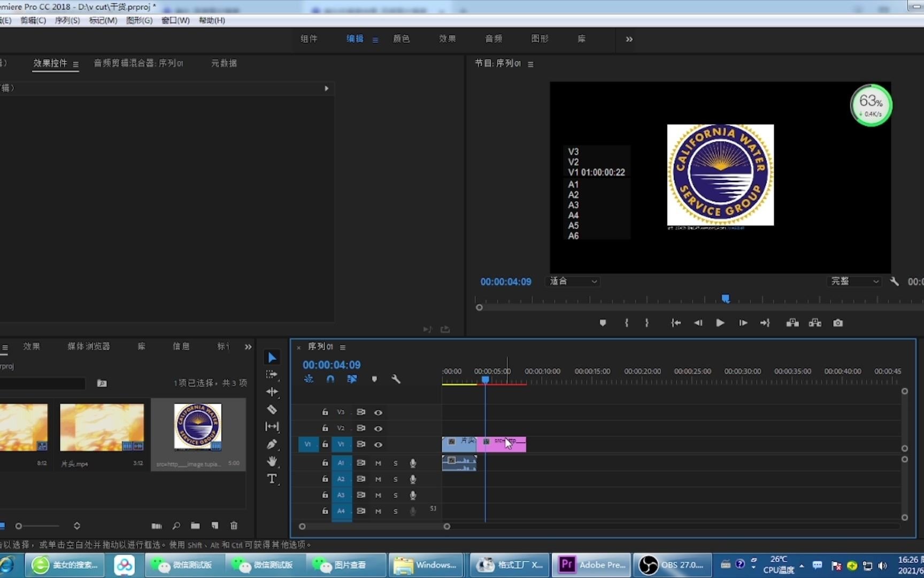Click the New Bin folder icon
Image resolution: width=924 pixels, height=578 pixels.
[x=195, y=526]
